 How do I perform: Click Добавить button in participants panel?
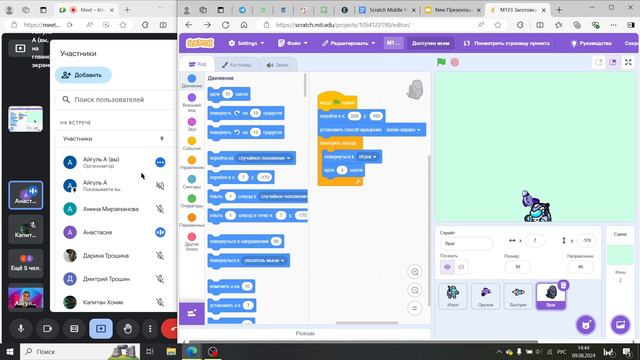83,75
